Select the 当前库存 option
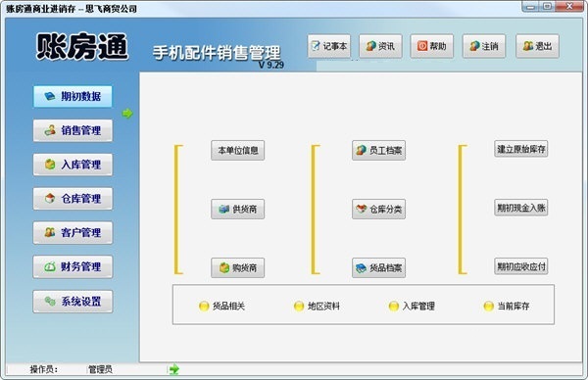This screenshot has width=588, height=380. [x=507, y=307]
